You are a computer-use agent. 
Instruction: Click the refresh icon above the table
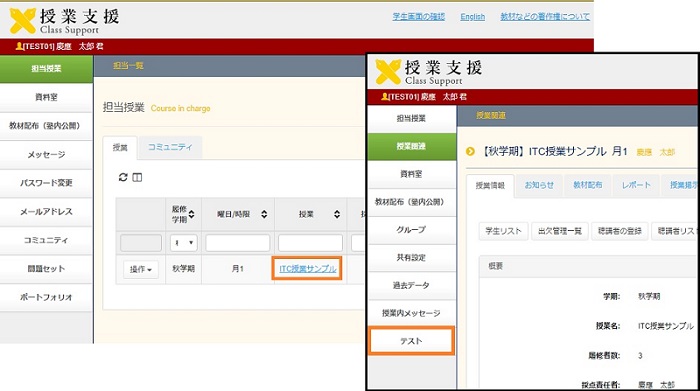(123, 177)
